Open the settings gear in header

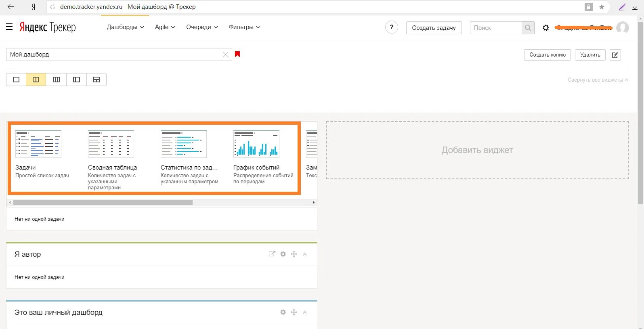(545, 28)
